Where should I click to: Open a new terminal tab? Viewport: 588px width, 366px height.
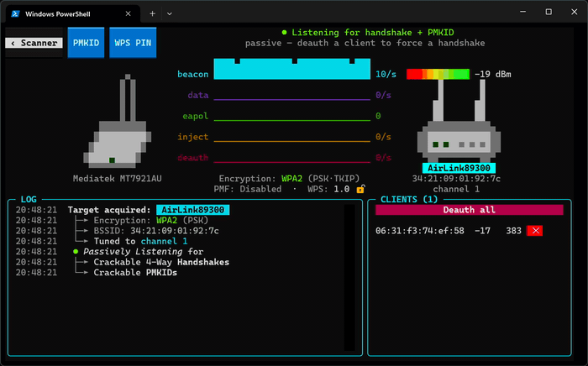click(x=152, y=14)
